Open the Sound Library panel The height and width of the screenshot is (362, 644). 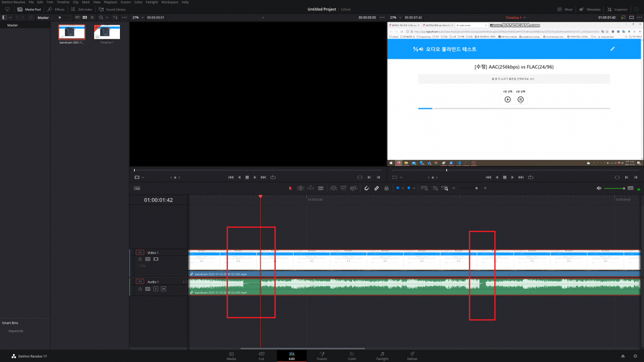click(112, 9)
